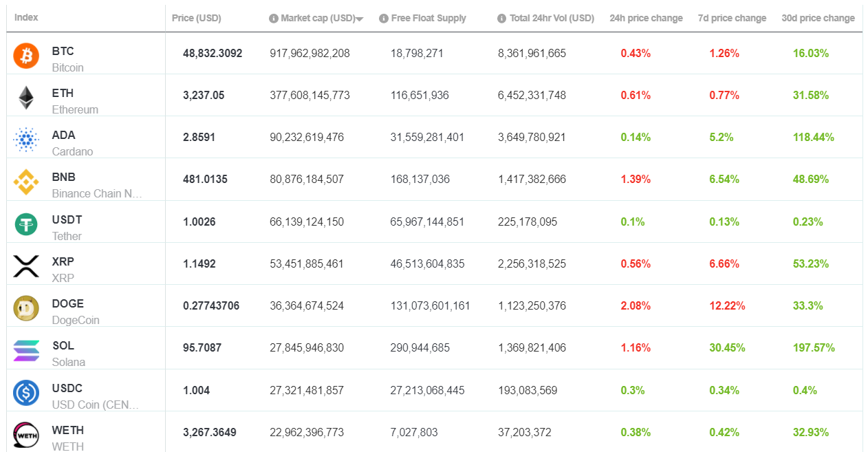This screenshot has width=868, height=452.
Task: Sort by the Free Float Supply header
Action: click(x=428, y=18)
